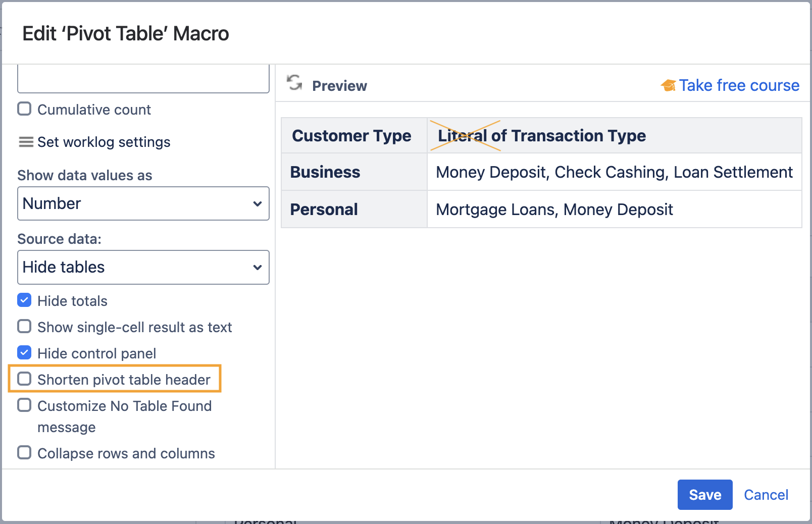The height and width of the screenshot is (524, 812).
Task: Expand the Source data dropdown
Action: click(x=143, y=267)
